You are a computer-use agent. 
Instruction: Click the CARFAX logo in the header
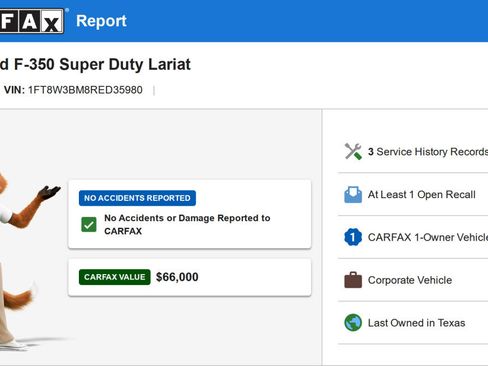[32, 21]
